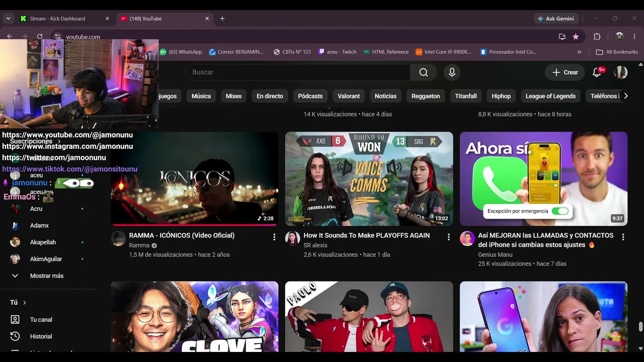Select the Mixes filter chip
644x362 pixels.
[233, 96]
